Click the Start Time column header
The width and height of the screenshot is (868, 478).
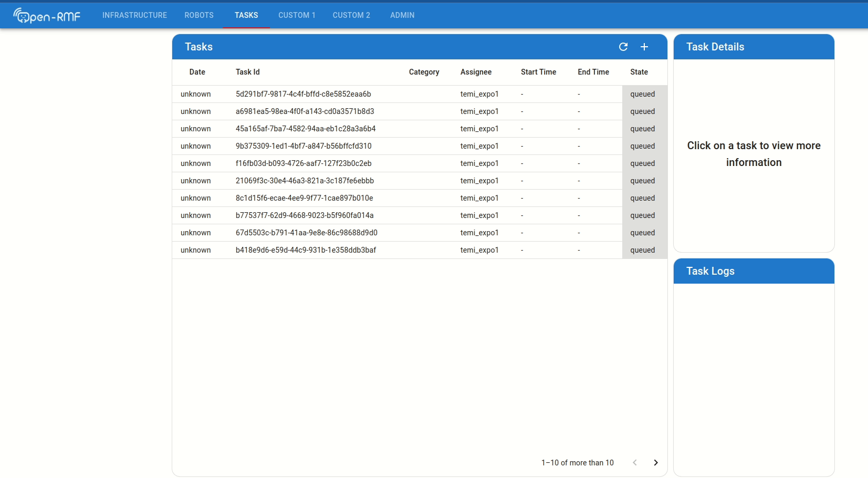tap(538, 72)
